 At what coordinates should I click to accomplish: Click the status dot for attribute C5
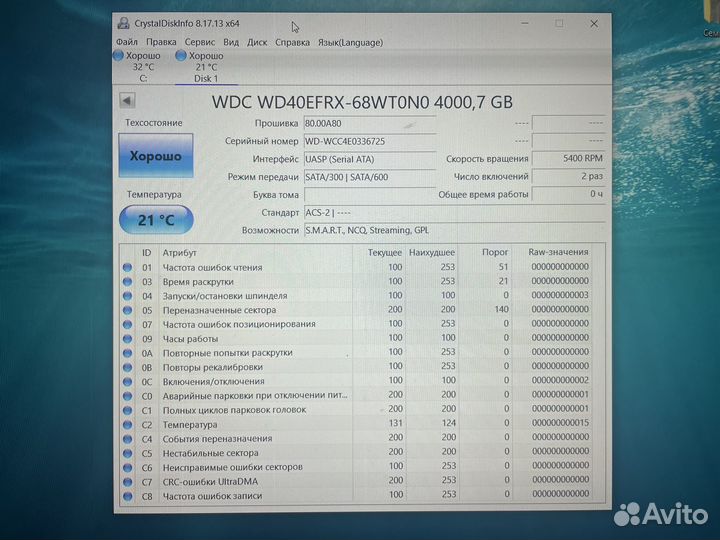coord(128,453)
